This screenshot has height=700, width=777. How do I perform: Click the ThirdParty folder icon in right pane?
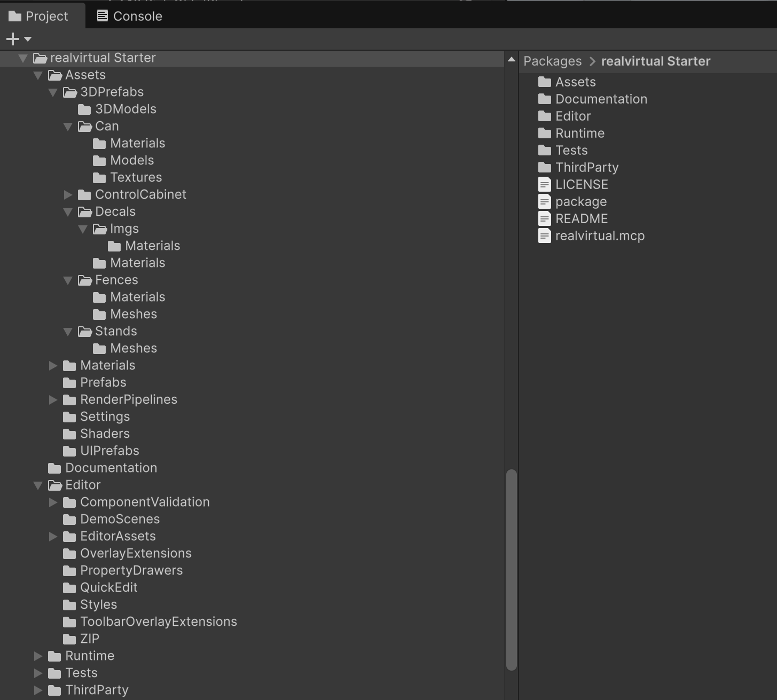click(x=544, y=168)
